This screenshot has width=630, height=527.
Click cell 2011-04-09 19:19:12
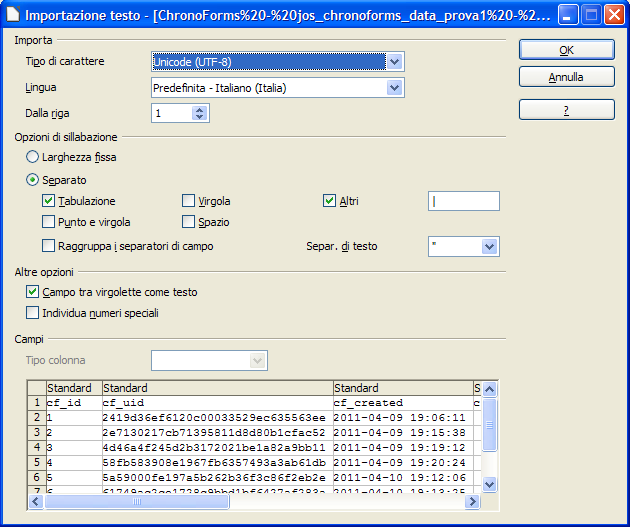click(403, 447)
